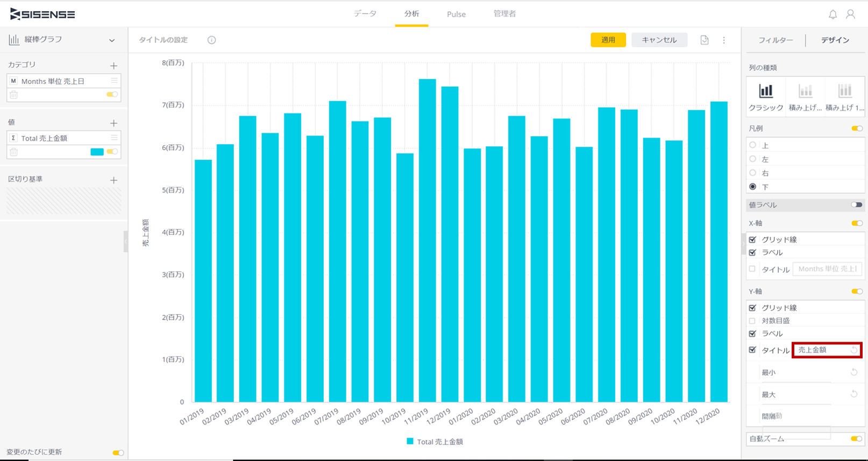868x461 pixels.
Task: Delete the Months 単位 売上日 category
Action: click(14, 95)
